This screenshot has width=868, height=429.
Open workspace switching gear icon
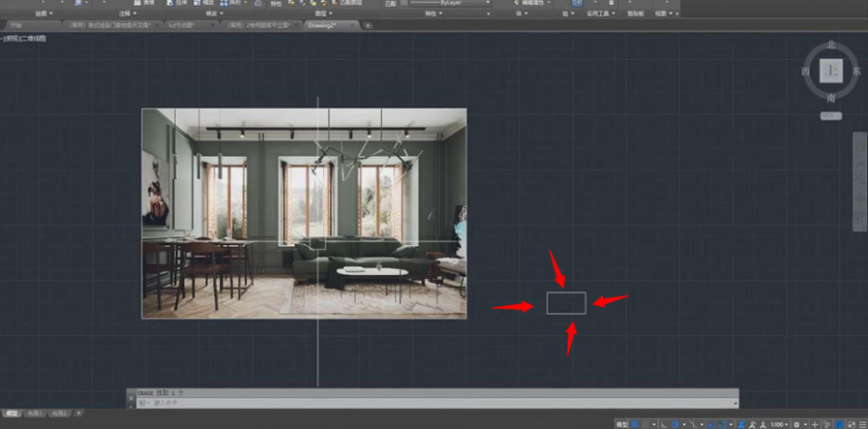[796, 424]
